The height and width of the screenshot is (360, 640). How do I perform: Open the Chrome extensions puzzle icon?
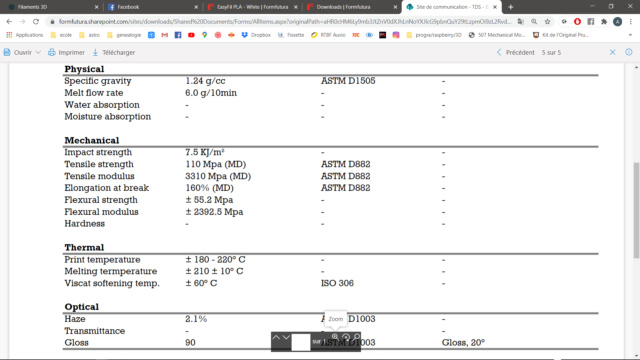point(604,22)
